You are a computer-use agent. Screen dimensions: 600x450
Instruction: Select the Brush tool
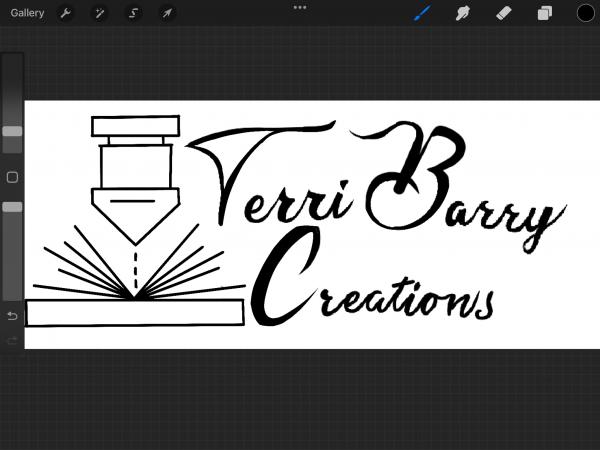click(422, 13)
